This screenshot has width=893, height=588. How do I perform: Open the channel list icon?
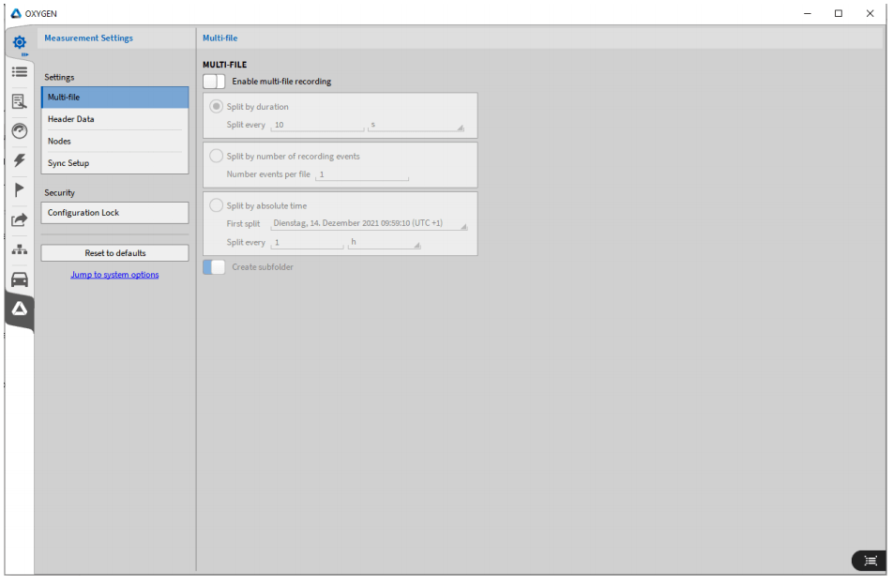click(19, 71)
